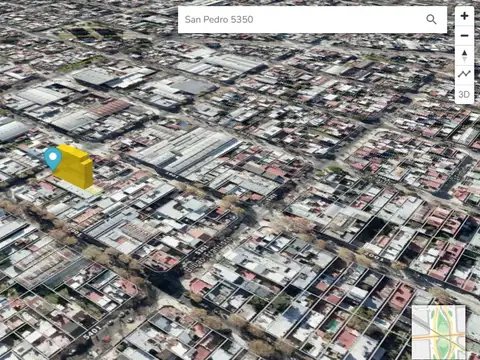Select the yellow highlighted 3D building

74,167
